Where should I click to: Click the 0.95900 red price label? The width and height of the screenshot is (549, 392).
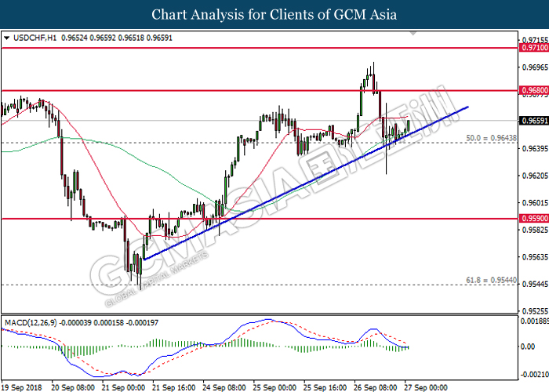tap(534, 219)
